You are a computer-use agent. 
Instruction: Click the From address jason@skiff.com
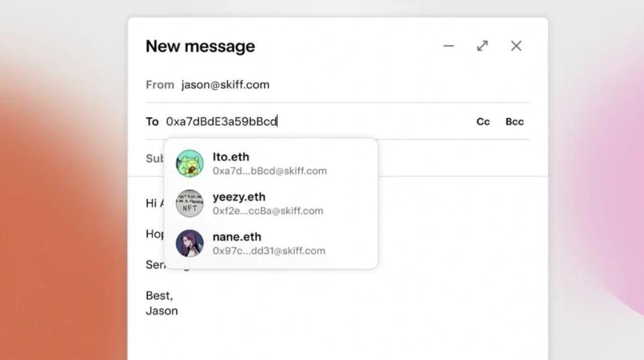click(x=225, y=85)
